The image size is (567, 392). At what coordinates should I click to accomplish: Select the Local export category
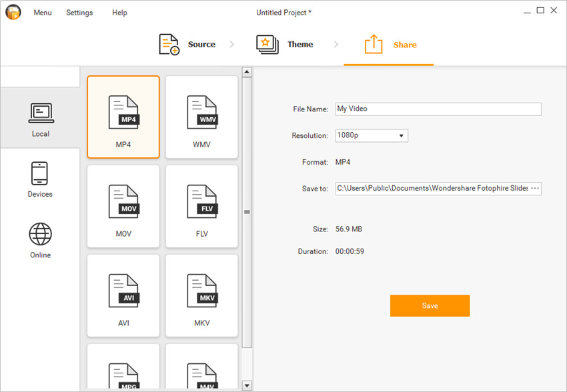click(x=40, y=119)
